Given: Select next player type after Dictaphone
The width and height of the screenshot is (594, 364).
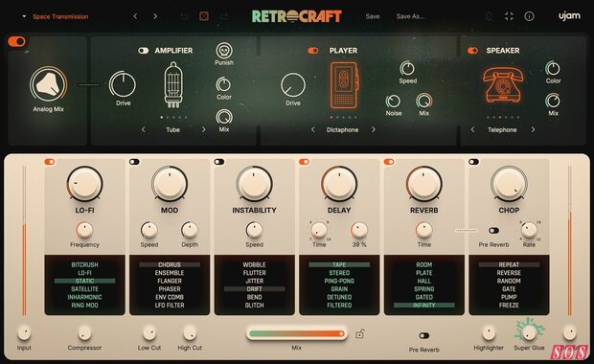Looking at the screenshot, I should click(x=373, y=129).
